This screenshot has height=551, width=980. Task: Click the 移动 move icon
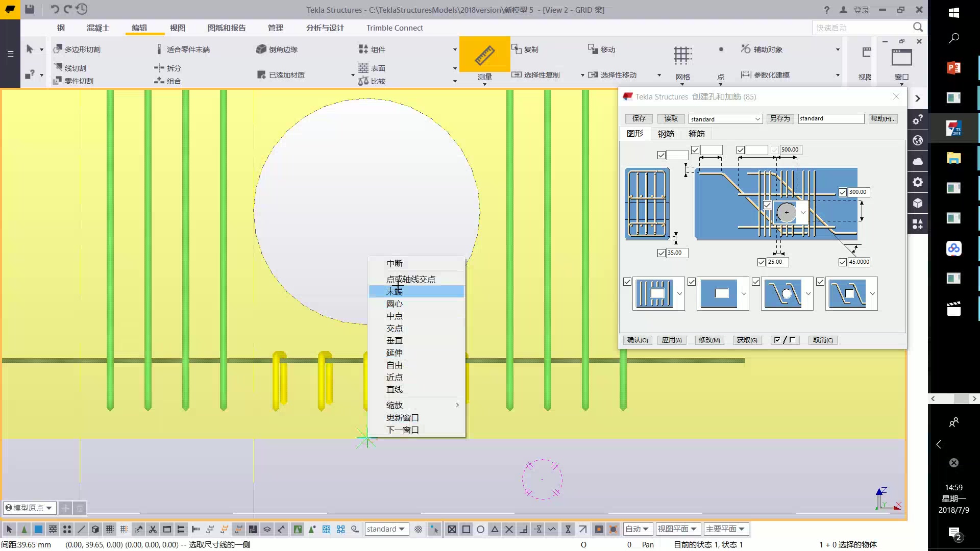(x=592, y=48)
